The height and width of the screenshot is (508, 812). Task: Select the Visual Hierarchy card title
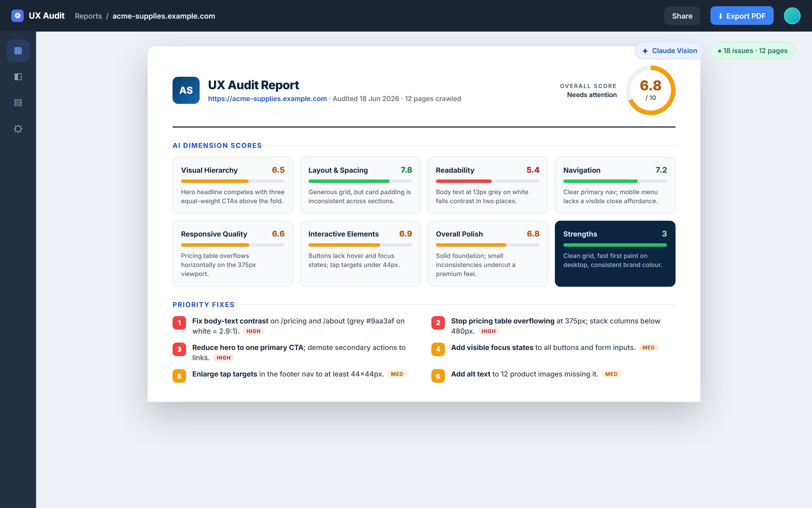pos(209,170)
